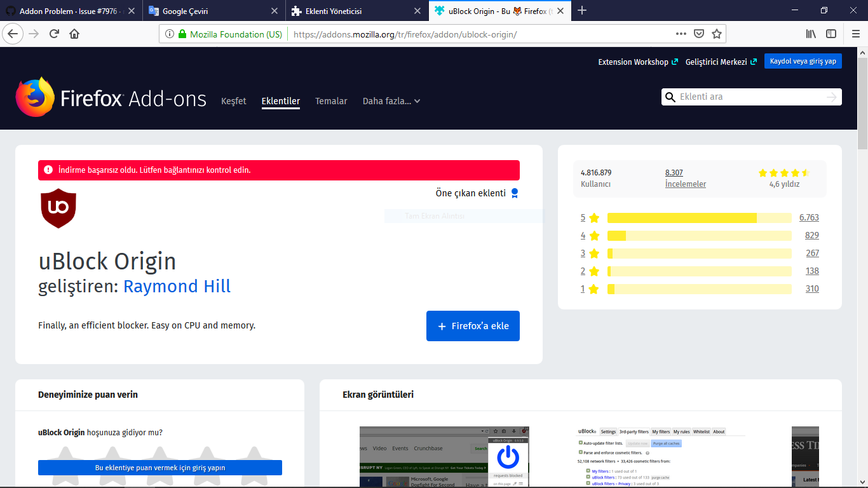Click the 'Öne çıkan eklenti' badge icon

coord(515,193)
